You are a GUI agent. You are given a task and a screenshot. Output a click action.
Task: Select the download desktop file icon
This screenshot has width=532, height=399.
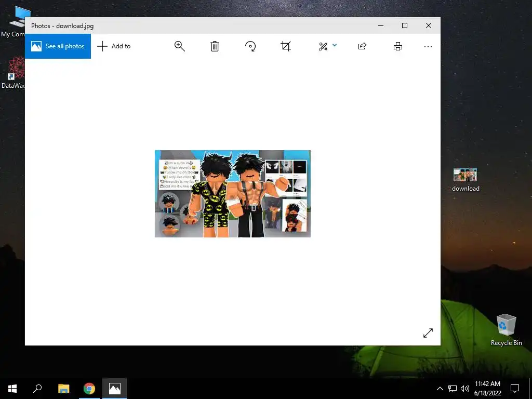pos(465,180)
